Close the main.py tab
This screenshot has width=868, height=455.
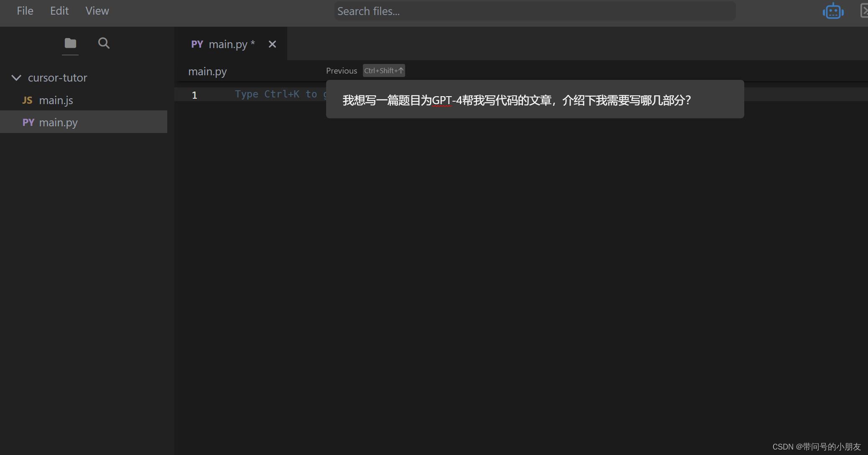[272, 44]
